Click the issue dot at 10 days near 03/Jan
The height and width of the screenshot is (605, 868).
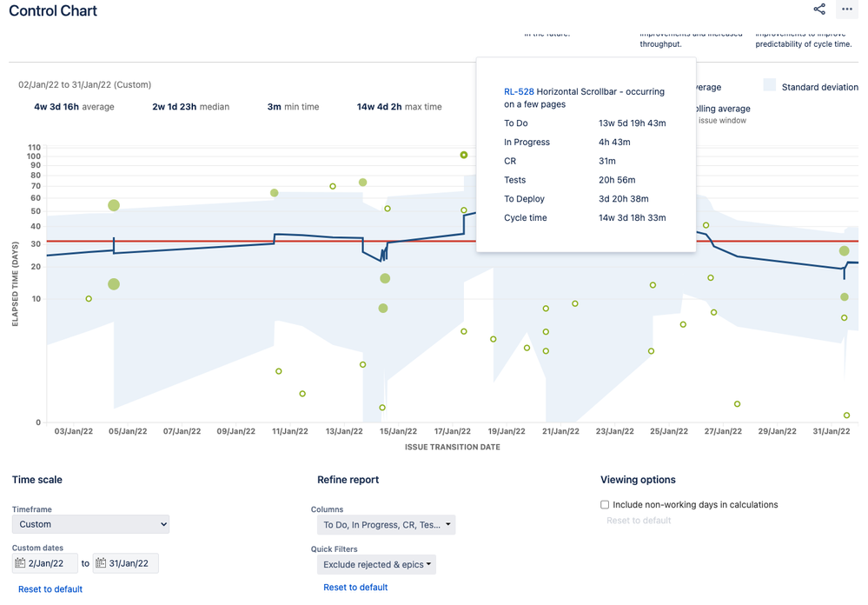(x=89, y=299)
